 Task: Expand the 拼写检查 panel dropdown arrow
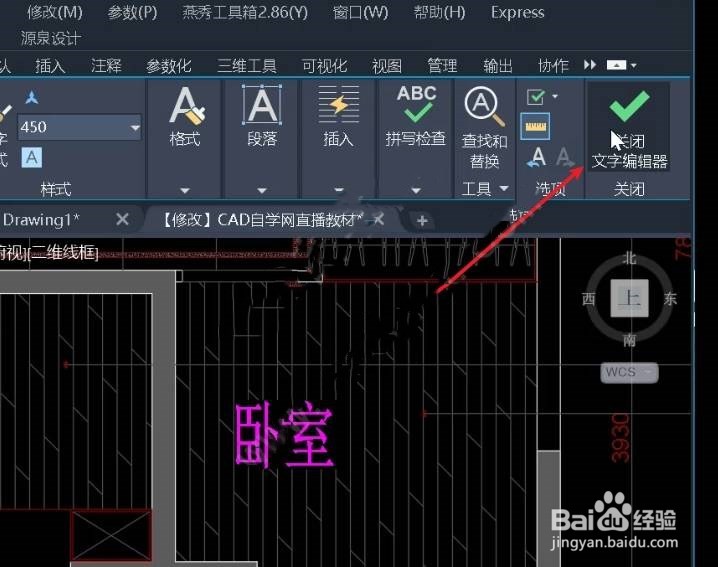pyautogui.click(x=416, y=190)
